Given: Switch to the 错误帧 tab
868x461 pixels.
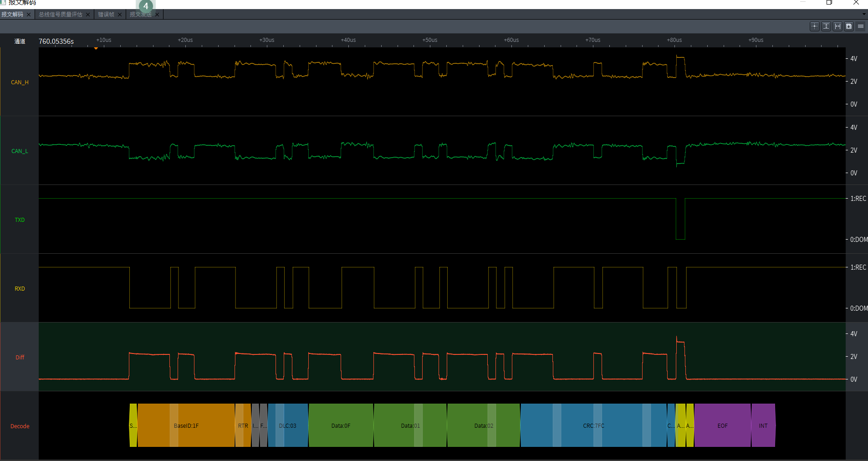Looking at the screenshot, I should click(x=106, y=15).
